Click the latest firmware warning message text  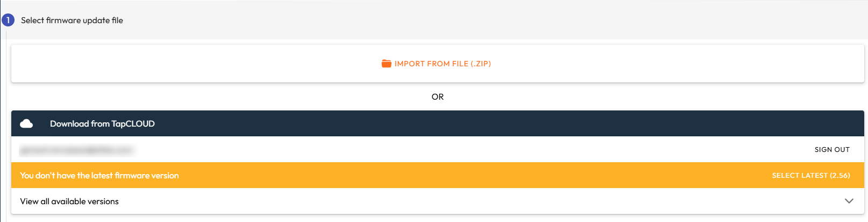point(99,176)
